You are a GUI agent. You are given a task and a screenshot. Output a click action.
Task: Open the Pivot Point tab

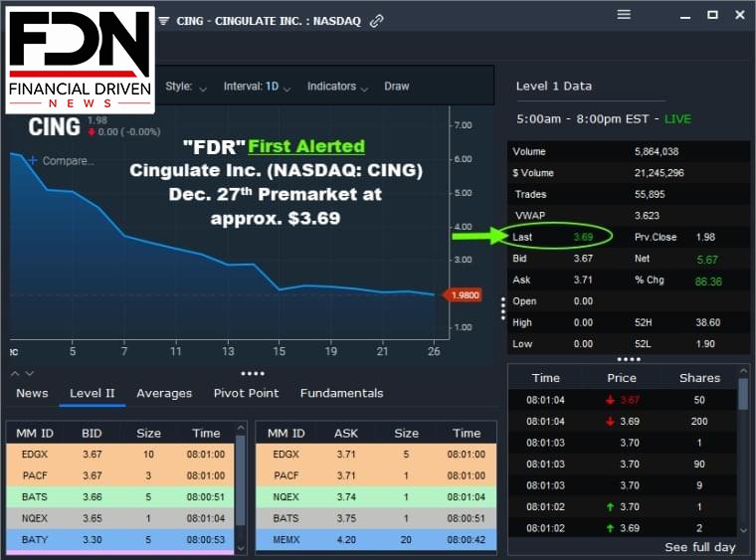tap(246, 393)
